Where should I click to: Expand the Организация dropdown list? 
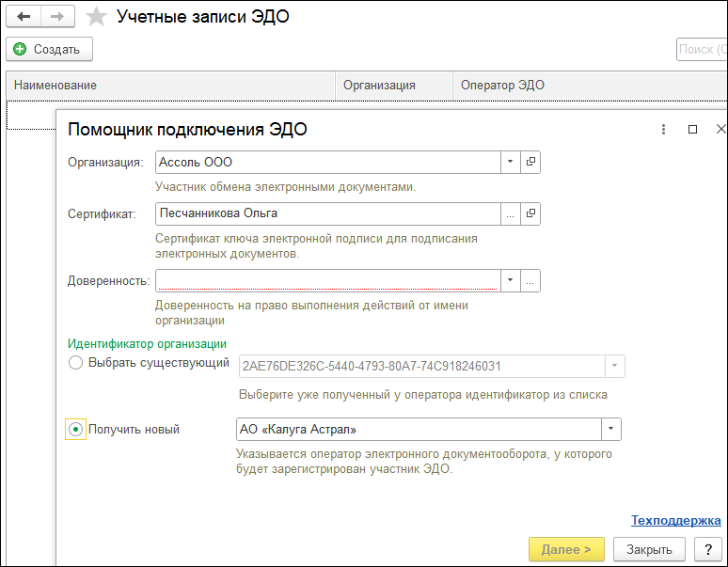(x=510, y=162)
